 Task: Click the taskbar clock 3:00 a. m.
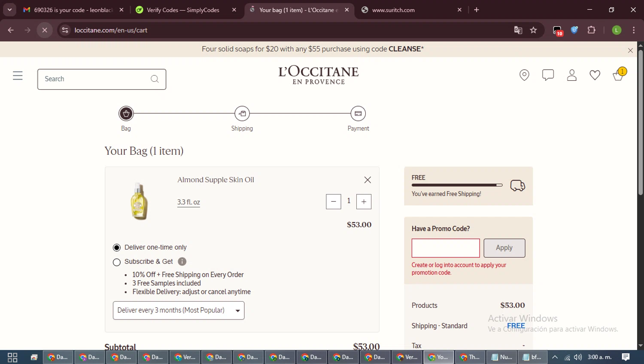coord(600,357)
